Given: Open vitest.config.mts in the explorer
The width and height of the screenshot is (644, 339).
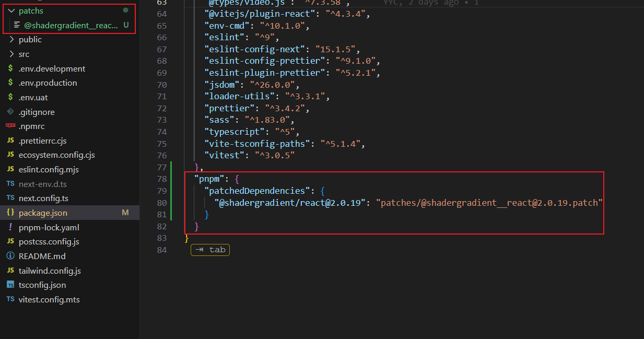Looking at the screenshot, I should click(49, 299).
